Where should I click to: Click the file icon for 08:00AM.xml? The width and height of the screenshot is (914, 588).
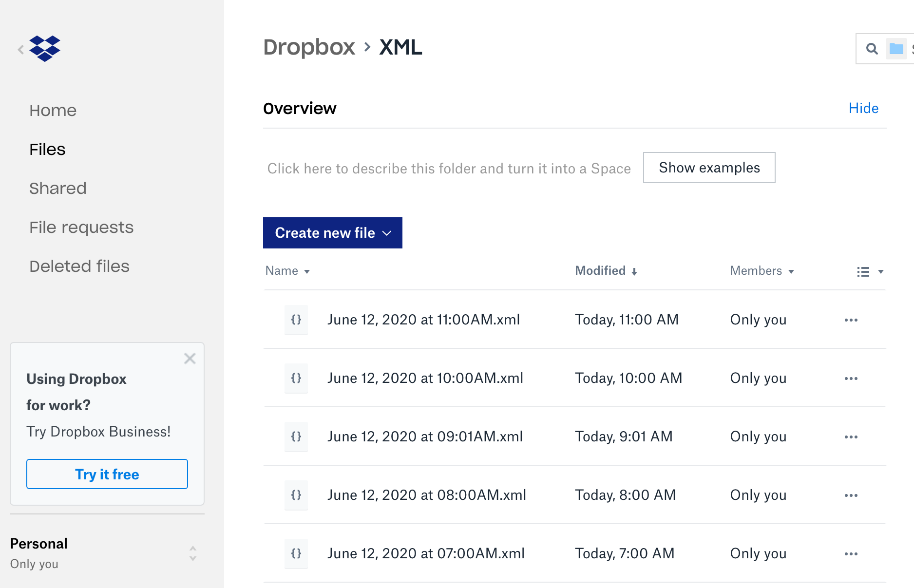(296, 495)
